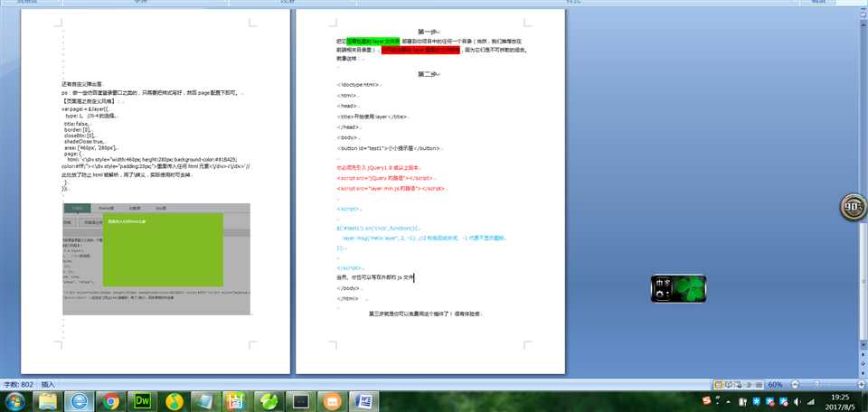868x412 pixels.
Task: Click the zoom slider handle
Action: coord(816,385)
